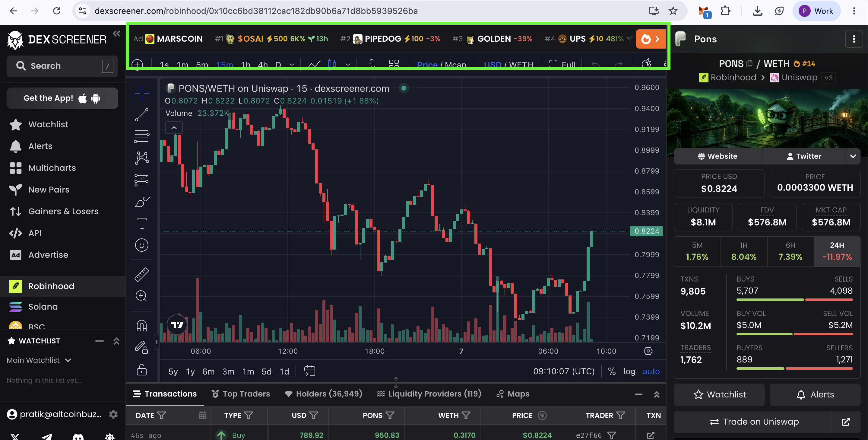Select the ruler measure tool

142,274
